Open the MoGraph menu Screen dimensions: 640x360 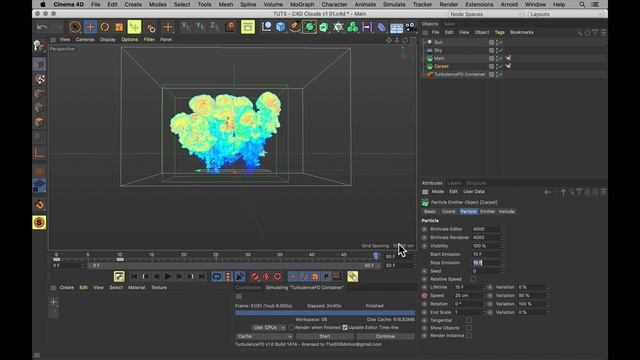(x=302, y=4)
